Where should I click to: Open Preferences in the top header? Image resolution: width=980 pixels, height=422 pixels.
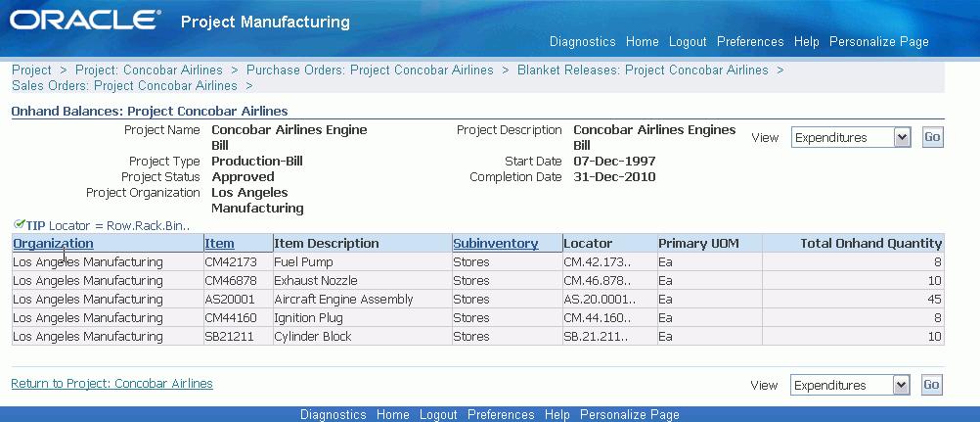click(x=750, y=42)
